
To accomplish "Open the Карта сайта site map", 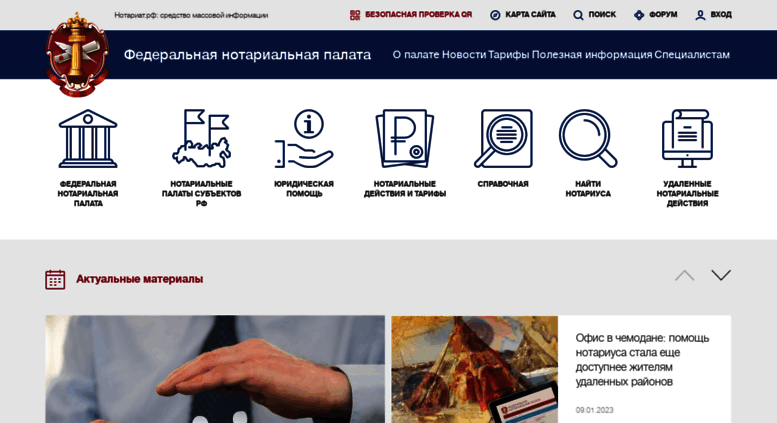I will click(x=523, y=15).
